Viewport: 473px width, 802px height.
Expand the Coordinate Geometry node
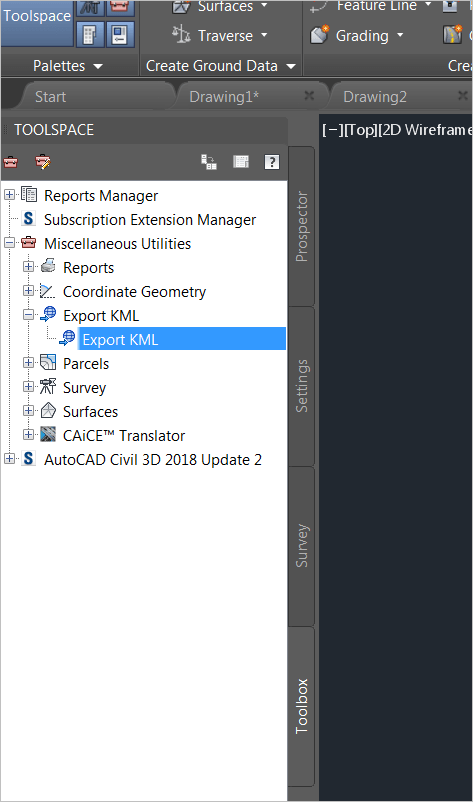(x=29, y=291)
